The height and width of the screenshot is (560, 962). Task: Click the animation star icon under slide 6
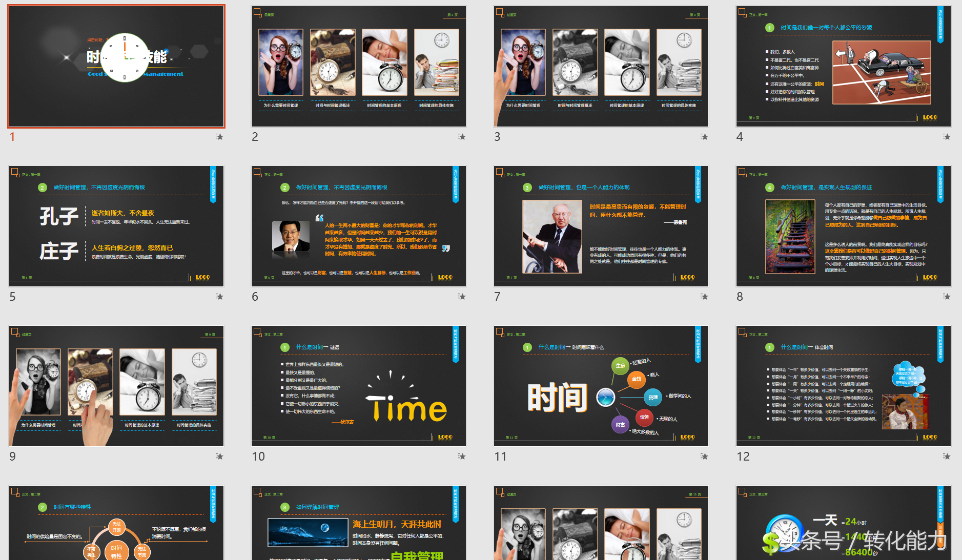[462, 297]
